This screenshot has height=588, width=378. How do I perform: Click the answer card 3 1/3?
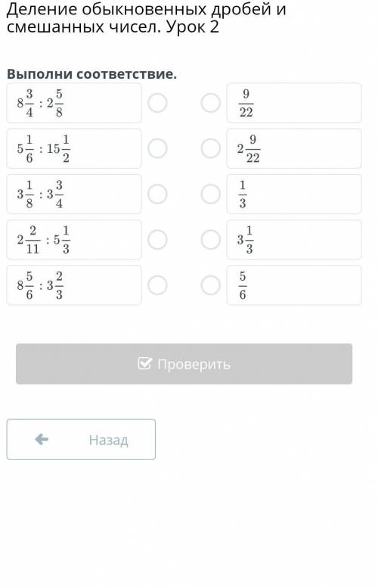294,240
